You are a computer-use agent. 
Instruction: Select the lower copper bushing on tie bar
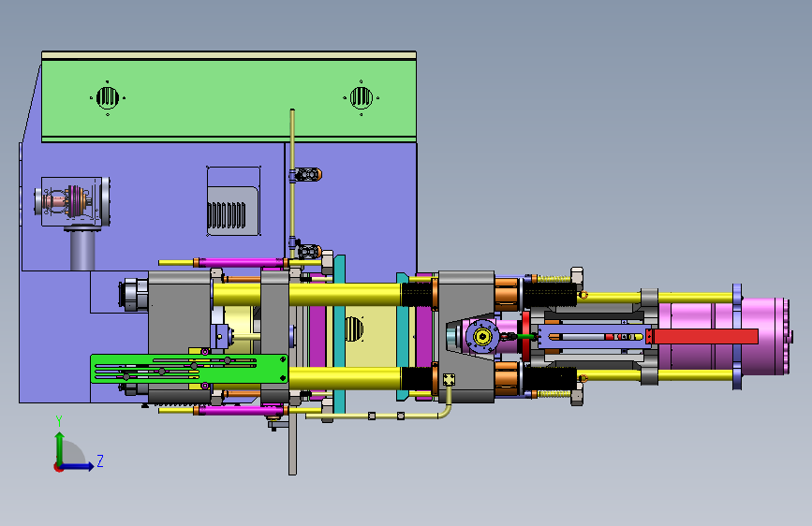coord(507,378)
